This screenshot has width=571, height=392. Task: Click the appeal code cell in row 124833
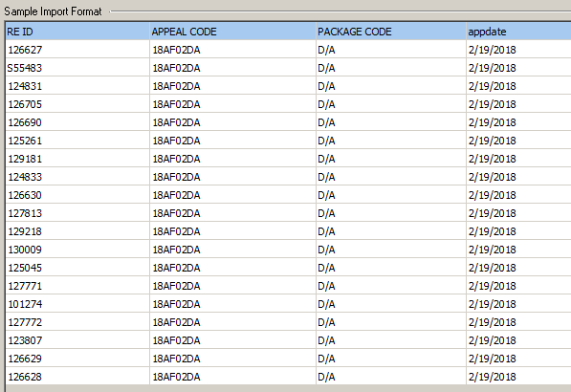[232, 177]
